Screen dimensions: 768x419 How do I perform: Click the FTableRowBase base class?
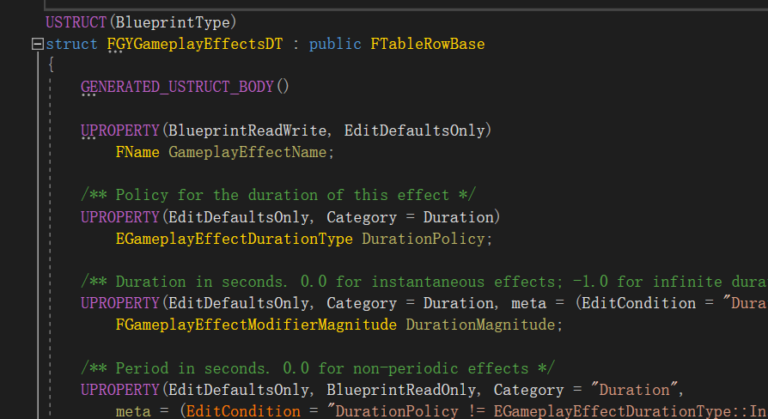coord(427,44)
